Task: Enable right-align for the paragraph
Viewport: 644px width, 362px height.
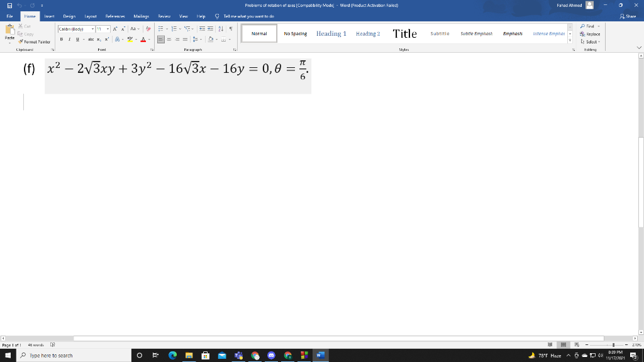Action: 177,39
